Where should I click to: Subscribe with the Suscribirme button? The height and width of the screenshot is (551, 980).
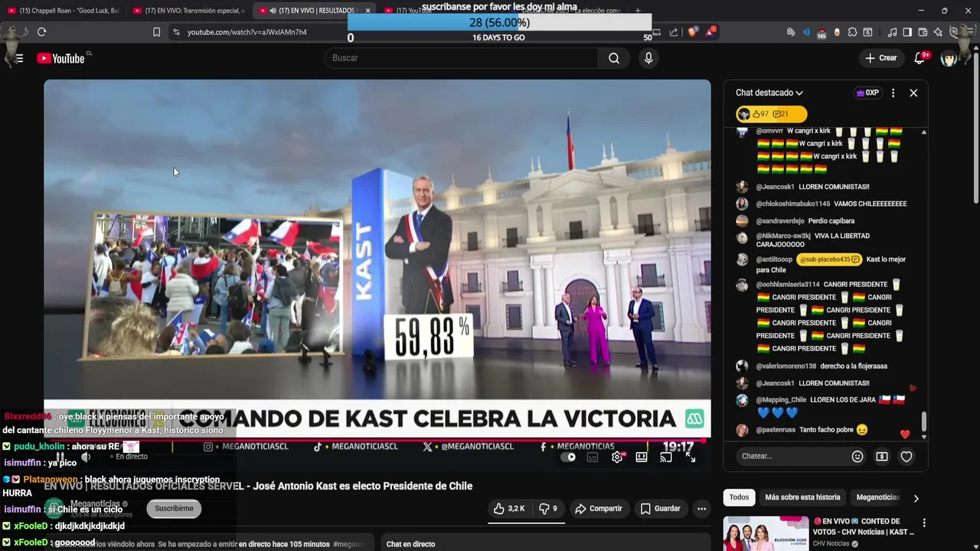(x=174, y=508)
